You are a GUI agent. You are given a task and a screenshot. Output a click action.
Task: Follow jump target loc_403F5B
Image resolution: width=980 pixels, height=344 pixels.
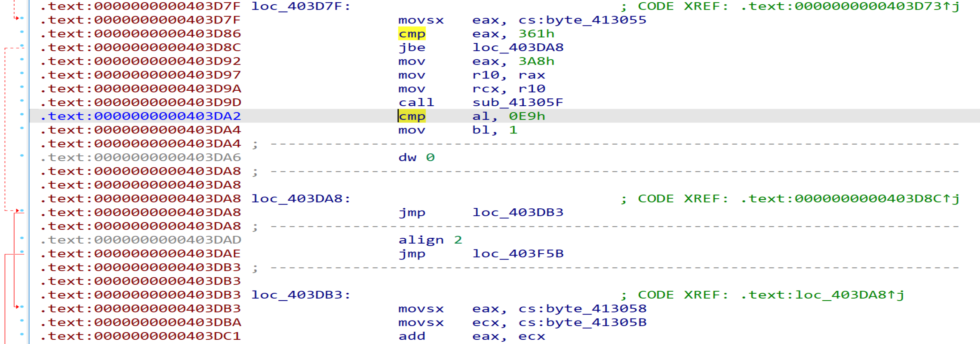pos(518,254)
